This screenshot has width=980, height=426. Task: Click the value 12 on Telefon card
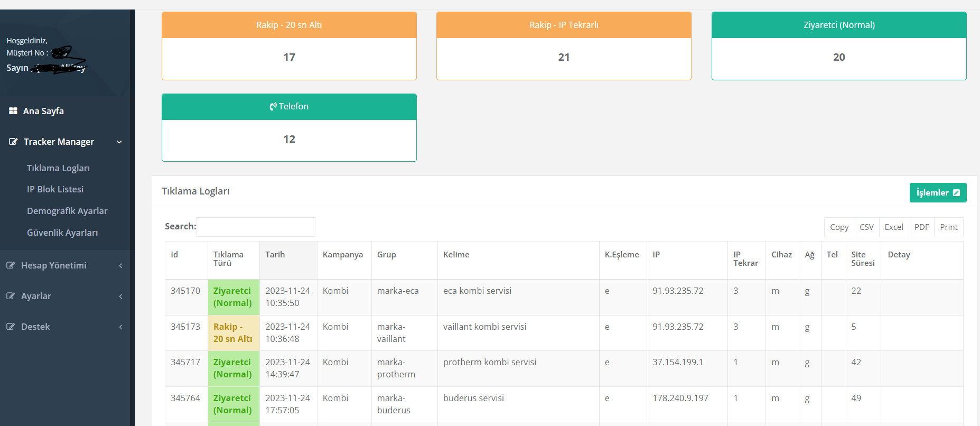[289, 139]
